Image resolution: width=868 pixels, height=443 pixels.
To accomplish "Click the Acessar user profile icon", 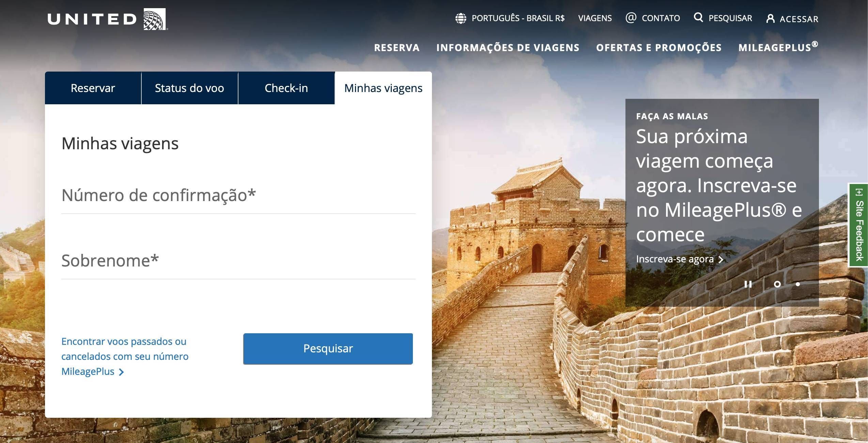I will [x=770, y=18].
